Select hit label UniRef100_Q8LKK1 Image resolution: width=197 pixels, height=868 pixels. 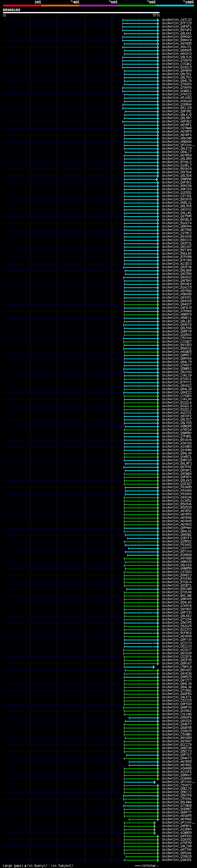(177, 33)
